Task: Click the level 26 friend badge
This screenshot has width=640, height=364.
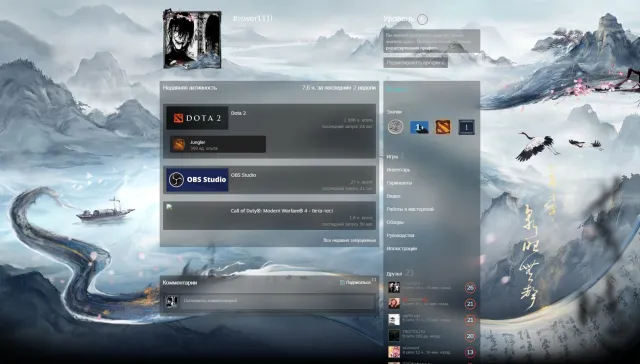Action: click(x=470, y=288)
